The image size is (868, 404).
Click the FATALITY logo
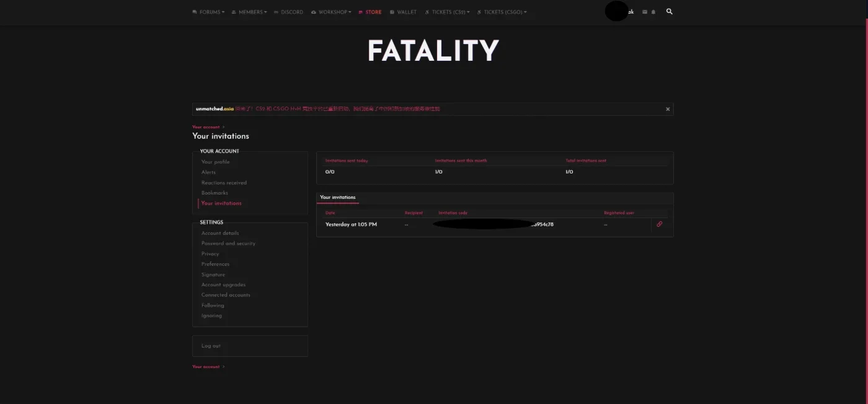(x=433, y=51)
